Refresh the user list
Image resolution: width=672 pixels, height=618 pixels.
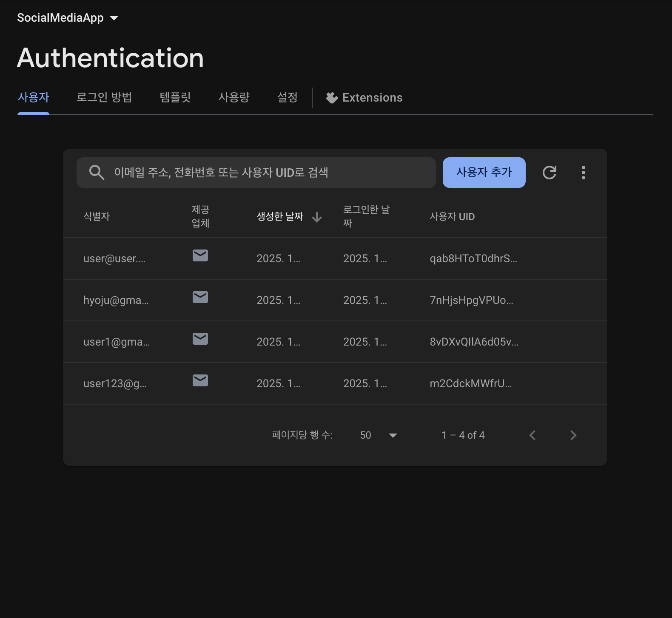550,173
